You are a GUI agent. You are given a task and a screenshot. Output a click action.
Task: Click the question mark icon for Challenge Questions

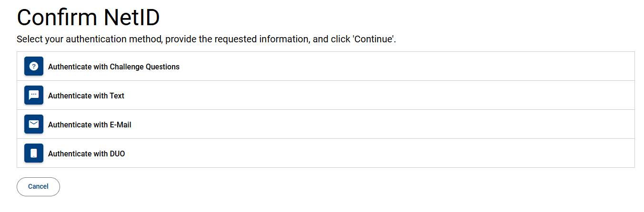34,67
